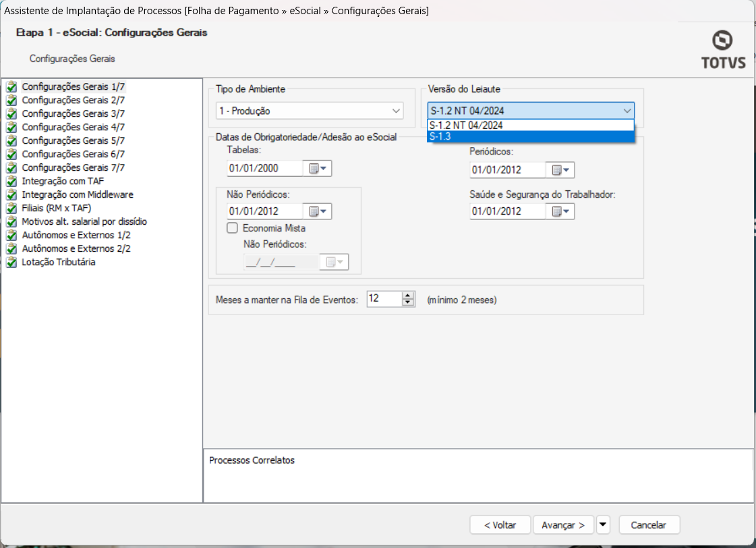Click the checkmark icon beside Configurações Gerais 5/7
This screenshot has width=756, height=548.
[x=11, y=141]
